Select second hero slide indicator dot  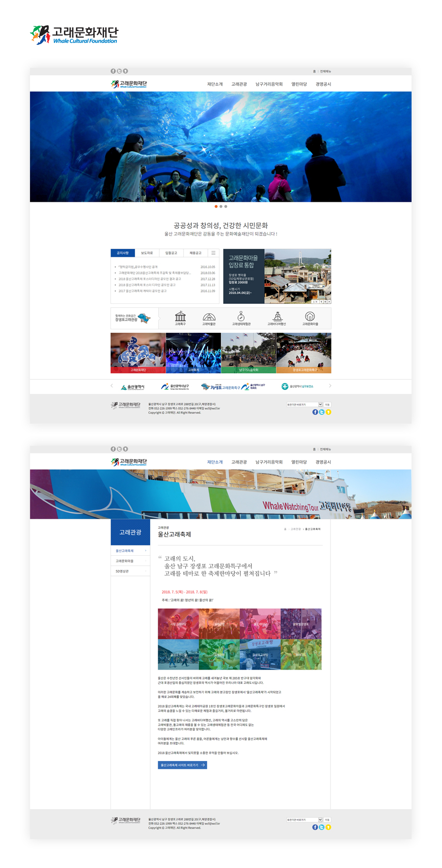click(221, 207)
